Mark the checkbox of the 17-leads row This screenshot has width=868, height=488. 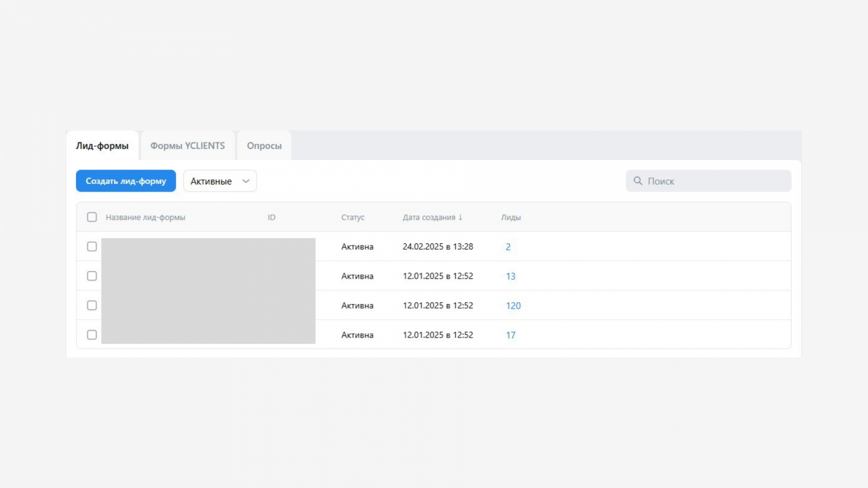pyautogui.click(x=92, y=335)
